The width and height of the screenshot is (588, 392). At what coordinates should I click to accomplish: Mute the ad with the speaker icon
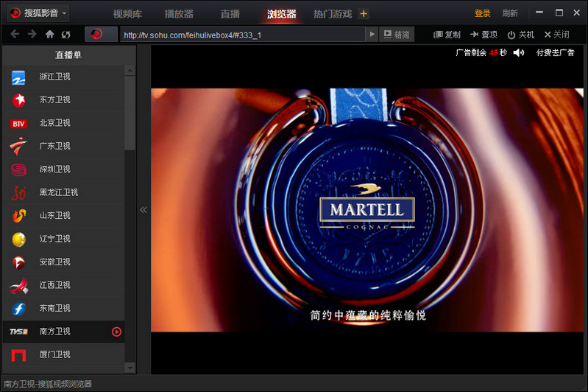pyautogui.click(x=519, y=52)
